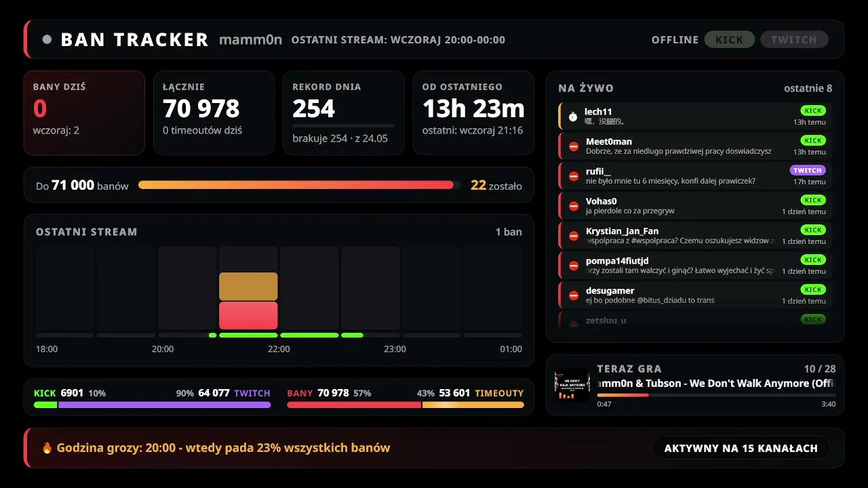This screenshot has height=488, width=868.
Task: Click the red ban icon beside rufii__
Action: click(574, 176)
